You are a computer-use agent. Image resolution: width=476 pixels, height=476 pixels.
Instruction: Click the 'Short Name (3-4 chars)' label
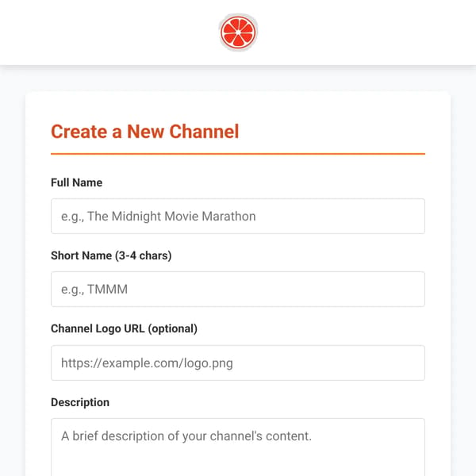(x=111, y=255)
